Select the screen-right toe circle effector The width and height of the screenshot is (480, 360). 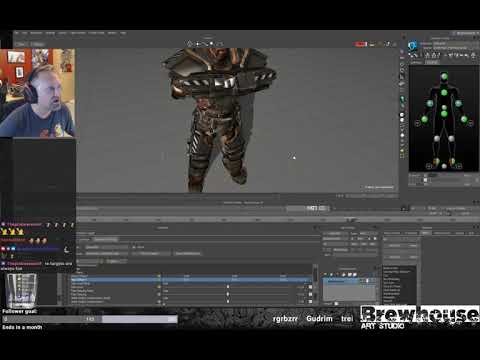459,166
